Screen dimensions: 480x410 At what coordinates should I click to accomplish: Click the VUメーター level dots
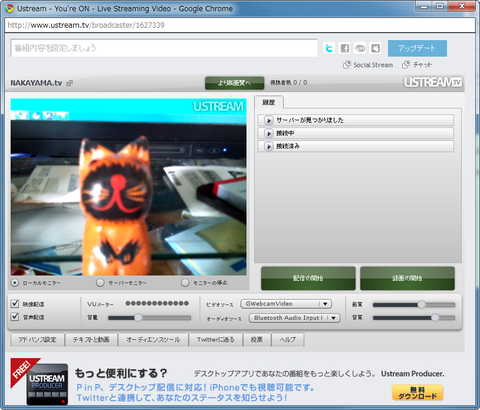point(157,303)
